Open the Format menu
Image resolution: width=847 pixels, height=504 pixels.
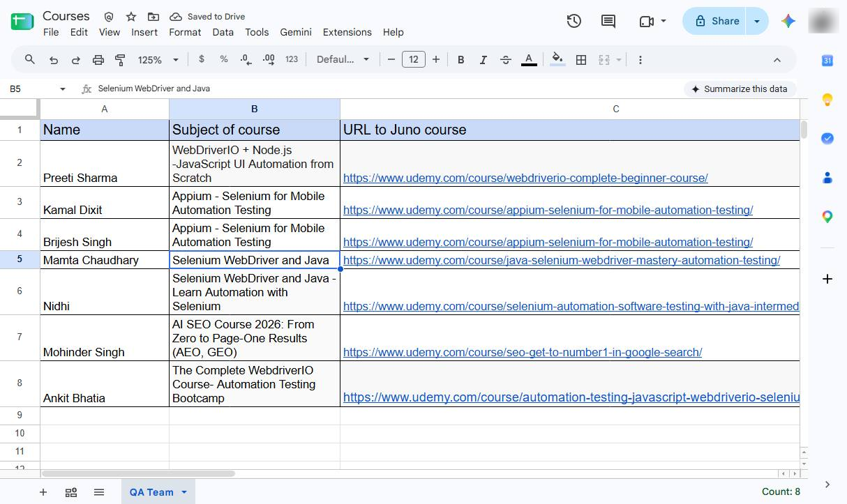185,32
